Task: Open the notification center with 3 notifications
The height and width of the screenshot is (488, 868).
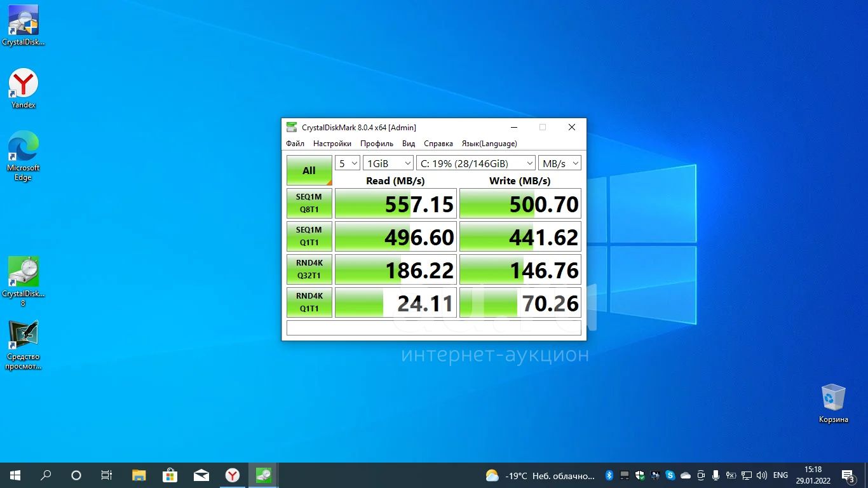Action: click(x=848, y=475)
